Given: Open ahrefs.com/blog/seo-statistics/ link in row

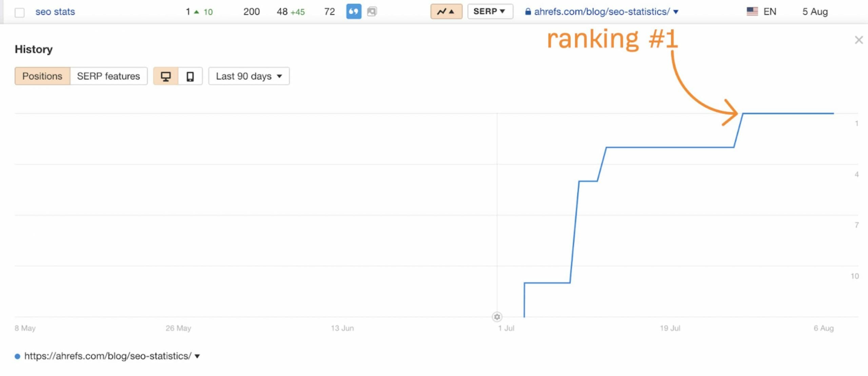Looking at the screenshot, I should click(x=601, y=12).
